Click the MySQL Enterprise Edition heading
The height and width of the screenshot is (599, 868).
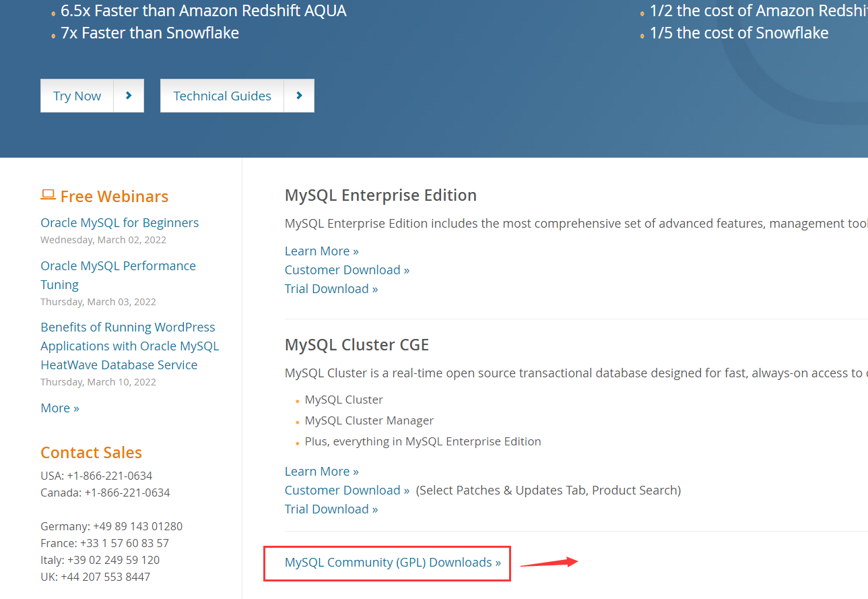click(x=381, y=195)
